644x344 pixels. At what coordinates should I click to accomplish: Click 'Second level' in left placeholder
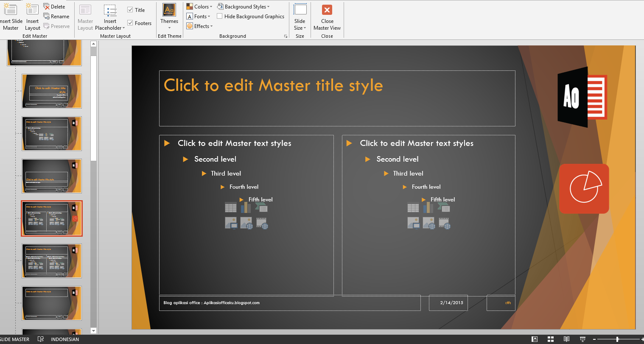215,159
